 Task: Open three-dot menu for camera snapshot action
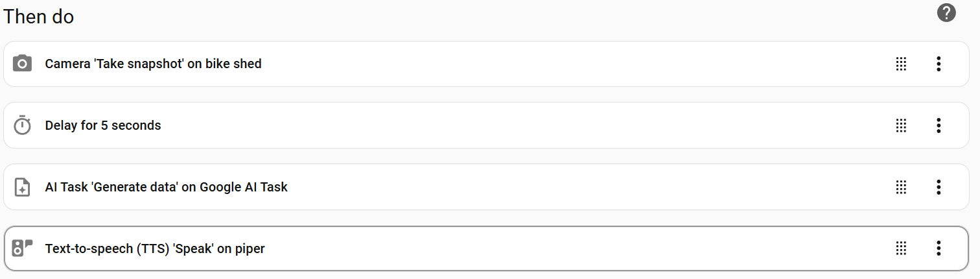coord(938,64)
